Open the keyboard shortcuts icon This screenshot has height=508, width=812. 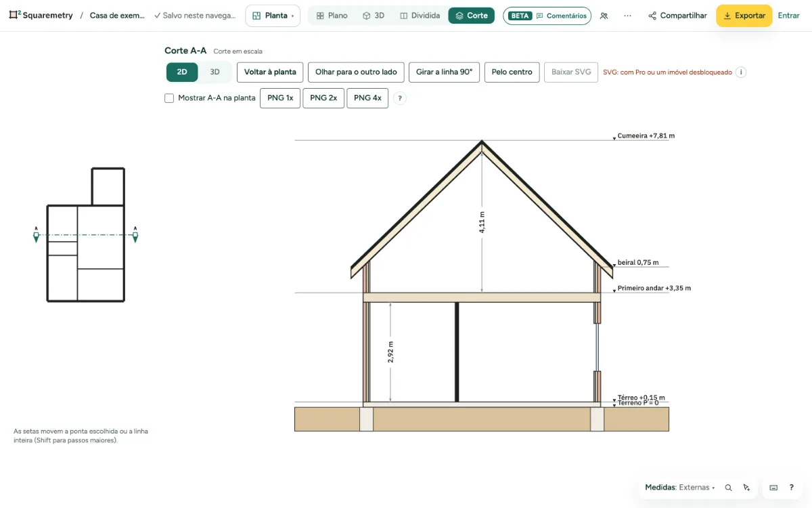pos(773,488)
